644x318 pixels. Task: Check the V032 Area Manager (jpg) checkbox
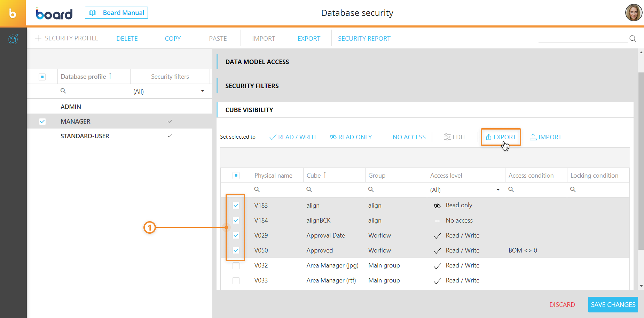(x=236, y=265)
